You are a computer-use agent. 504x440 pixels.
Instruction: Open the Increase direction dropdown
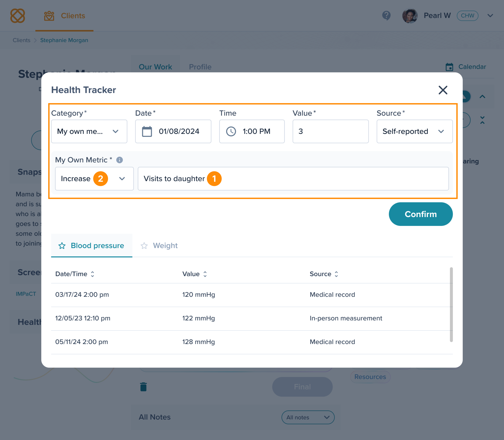[94, 179]
